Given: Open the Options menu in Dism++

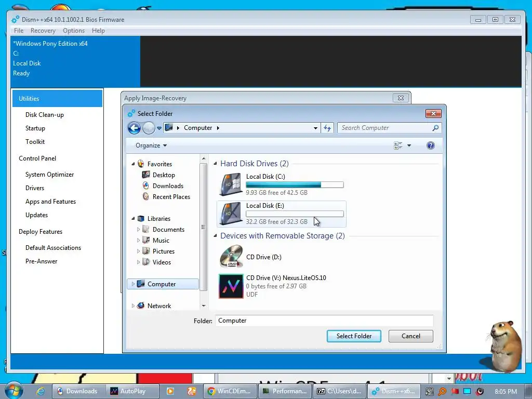Looking at the screenshot, I should click(x=74, y=31).
